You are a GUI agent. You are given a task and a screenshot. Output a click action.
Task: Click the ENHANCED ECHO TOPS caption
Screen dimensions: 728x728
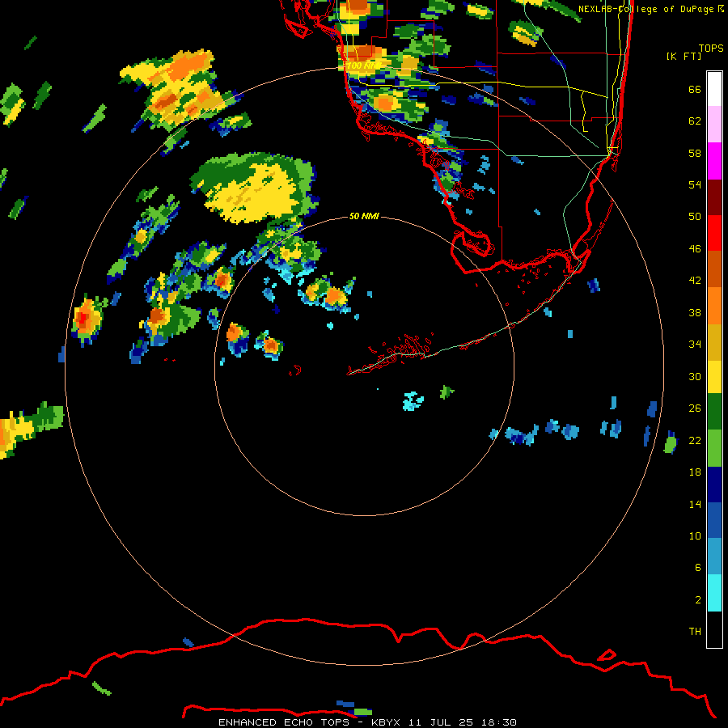[283, 722]
